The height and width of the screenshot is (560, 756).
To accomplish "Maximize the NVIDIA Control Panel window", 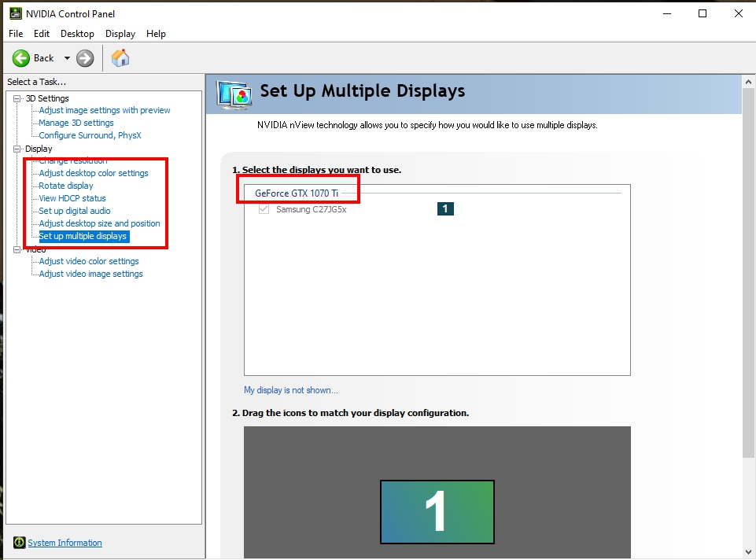I will point(703,13).
